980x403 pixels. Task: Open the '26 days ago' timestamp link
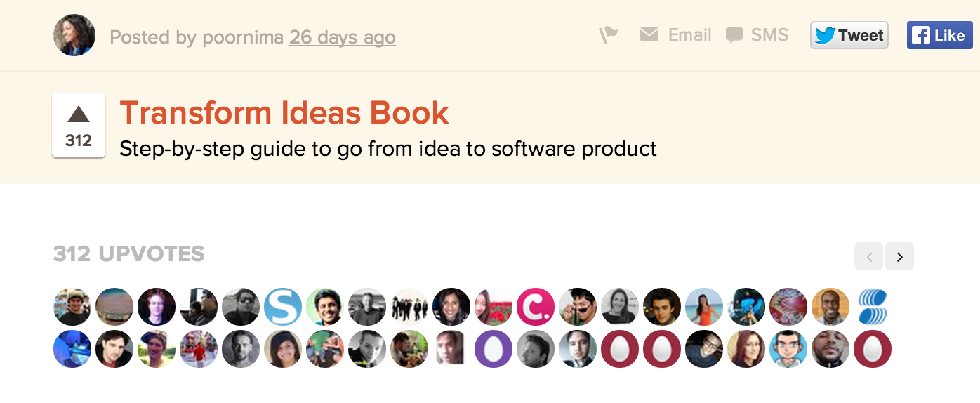pyautogui.click(x=343, y=37)
